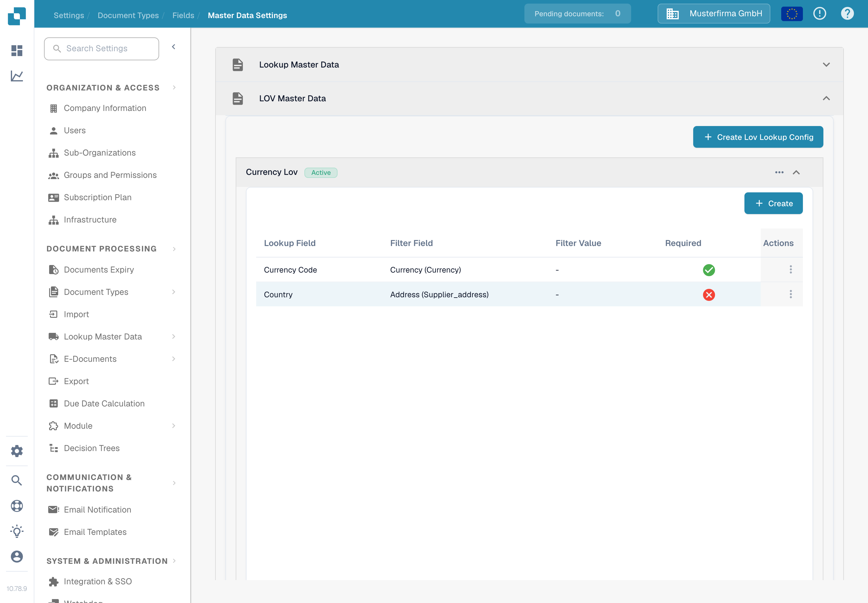Go to Document Types breadcrumb
Screen dimensions: 868x603
pos(128,15)
